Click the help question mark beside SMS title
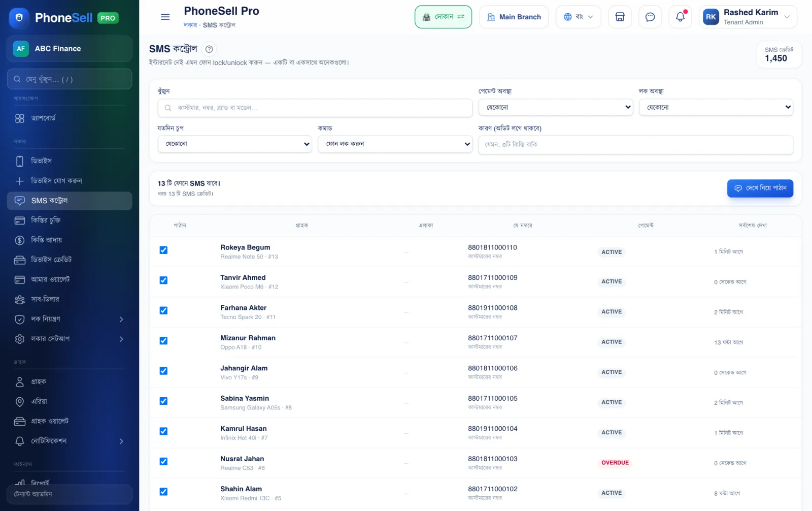 tap(209, 49)
